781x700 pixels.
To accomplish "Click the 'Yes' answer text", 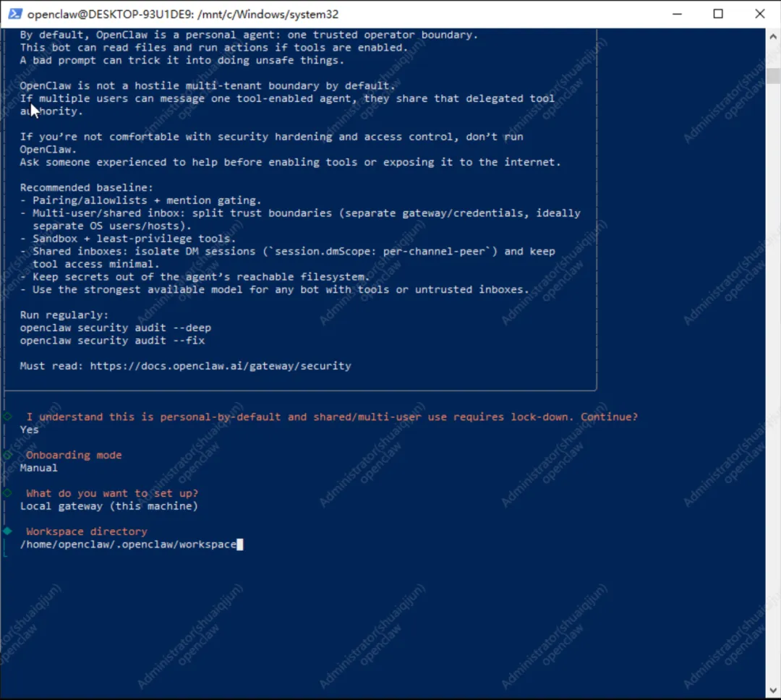I will pyautogui.click(x=30, y=430).
